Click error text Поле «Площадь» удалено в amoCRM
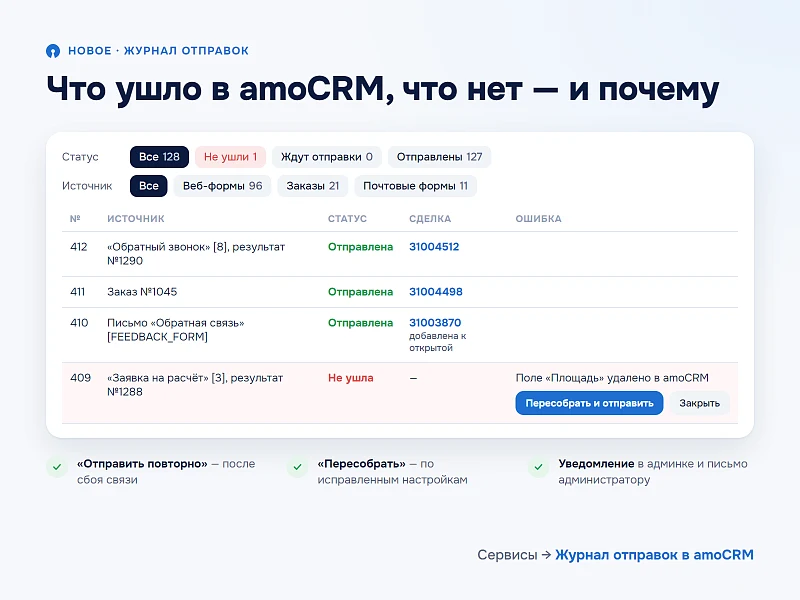This screenshot has height=600, width=800. [612, 378]
